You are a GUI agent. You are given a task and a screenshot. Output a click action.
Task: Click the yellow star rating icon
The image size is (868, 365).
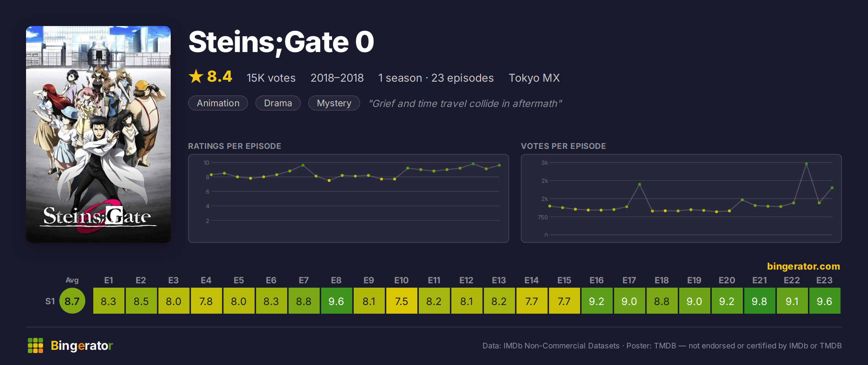[x=196, y=76]
